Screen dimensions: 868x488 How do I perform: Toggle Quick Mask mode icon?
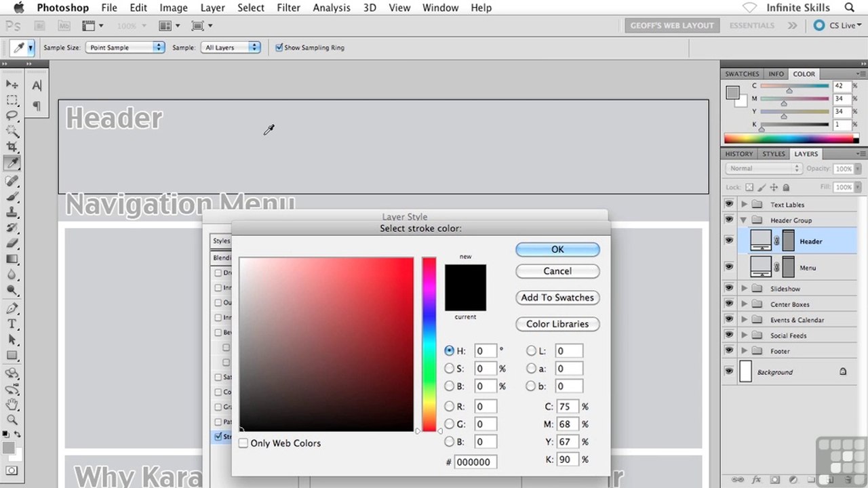coord(12,470)
